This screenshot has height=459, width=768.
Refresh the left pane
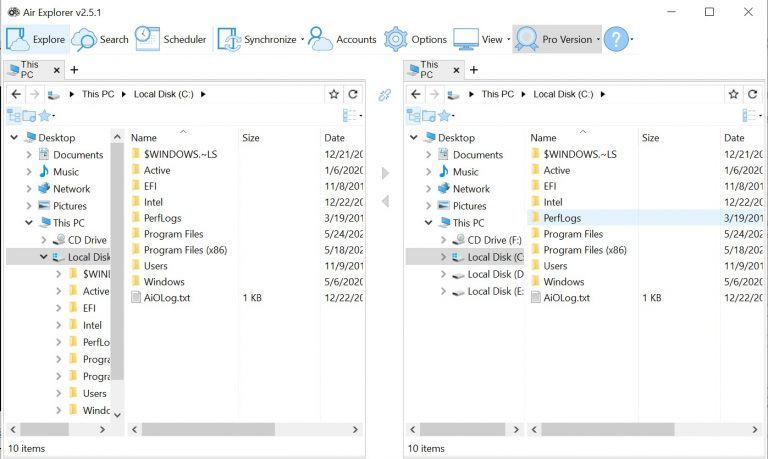[x=353, y=94]
